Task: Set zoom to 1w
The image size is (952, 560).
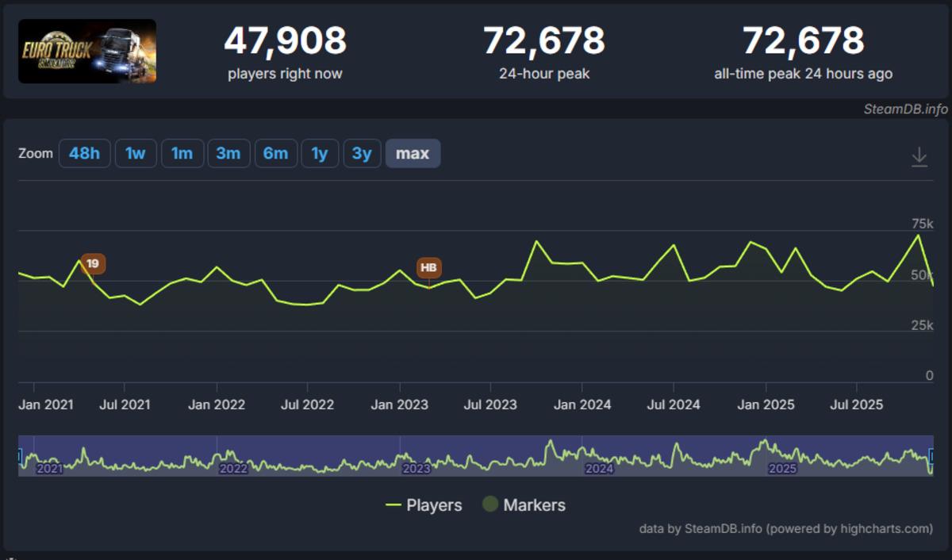Action: pyautogui.click(x=136, y=153)
